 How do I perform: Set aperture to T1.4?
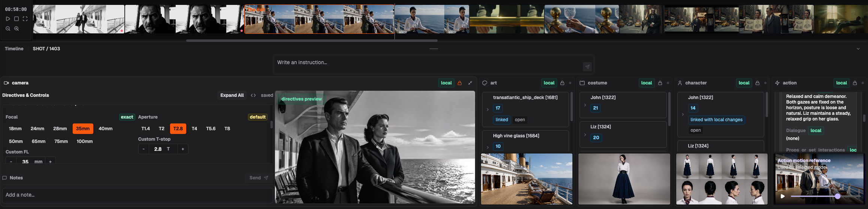[x=146, y=129]
